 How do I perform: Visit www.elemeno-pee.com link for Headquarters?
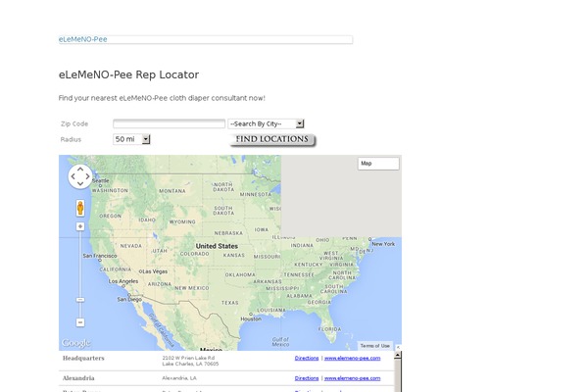353,359
